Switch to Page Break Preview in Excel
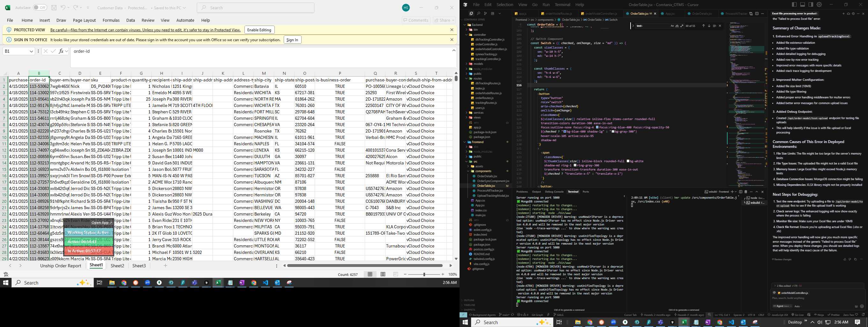868x327 pixels. click(396, 274)
